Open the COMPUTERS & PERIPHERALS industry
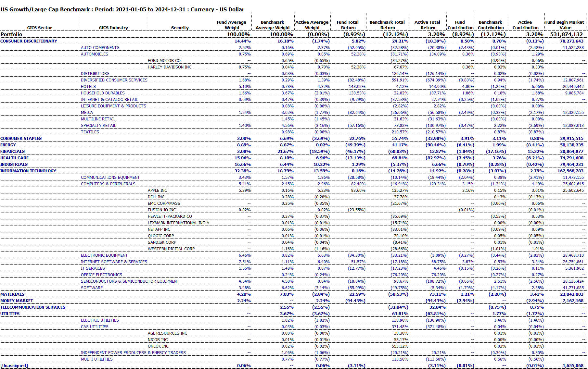Viewport: 588px width, 369px height. click(x=108, y=184)
